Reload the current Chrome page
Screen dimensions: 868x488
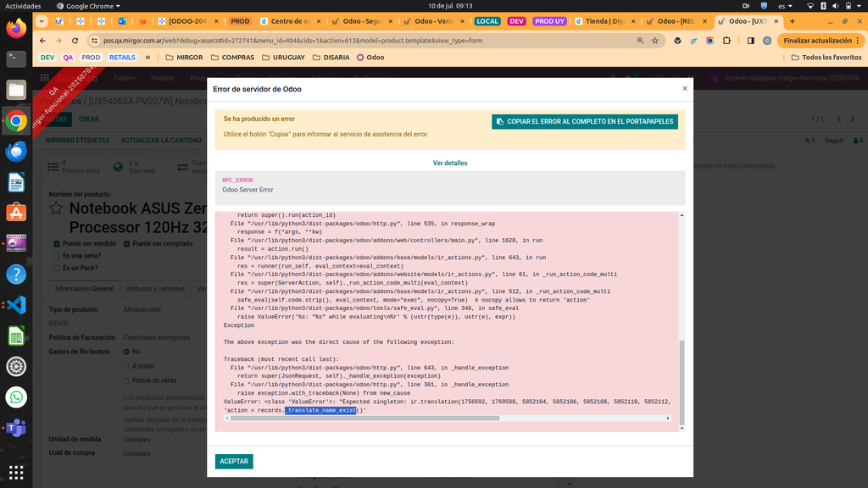pos(75,41)
